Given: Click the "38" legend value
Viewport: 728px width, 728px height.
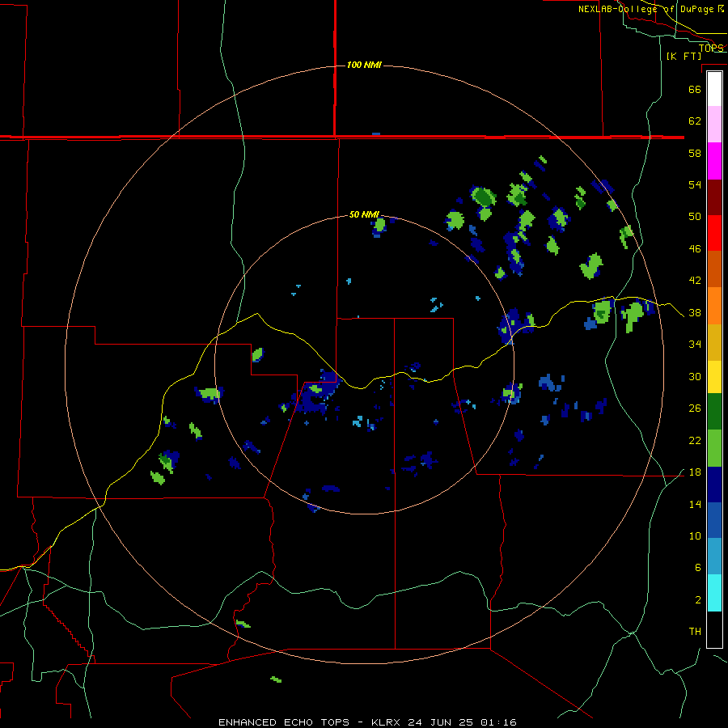Looking at the screenshot, I should coord(695,312).
